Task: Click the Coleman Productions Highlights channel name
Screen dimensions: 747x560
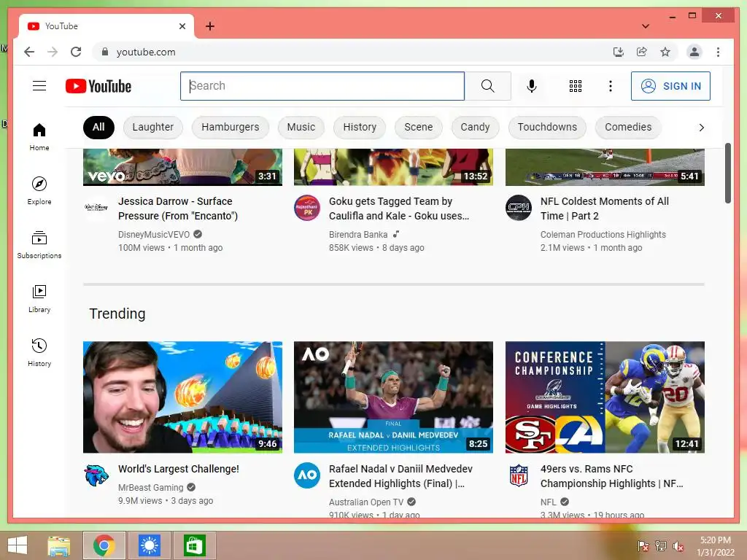Action: click(x=603, y=234)
